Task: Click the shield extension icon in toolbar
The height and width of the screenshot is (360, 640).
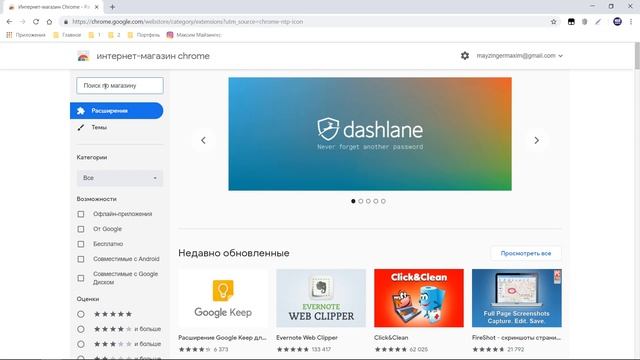Action: click(x=584, y=22)
